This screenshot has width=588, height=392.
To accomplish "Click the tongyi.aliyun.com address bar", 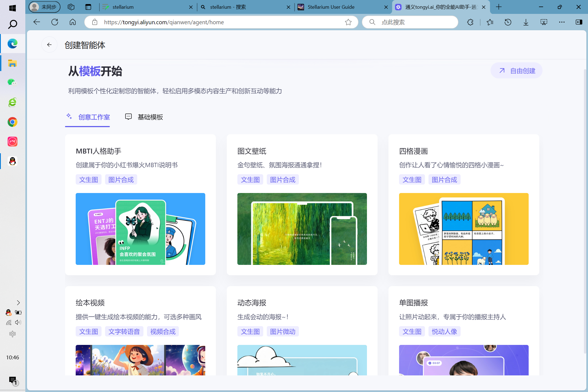I will point(221,22).
